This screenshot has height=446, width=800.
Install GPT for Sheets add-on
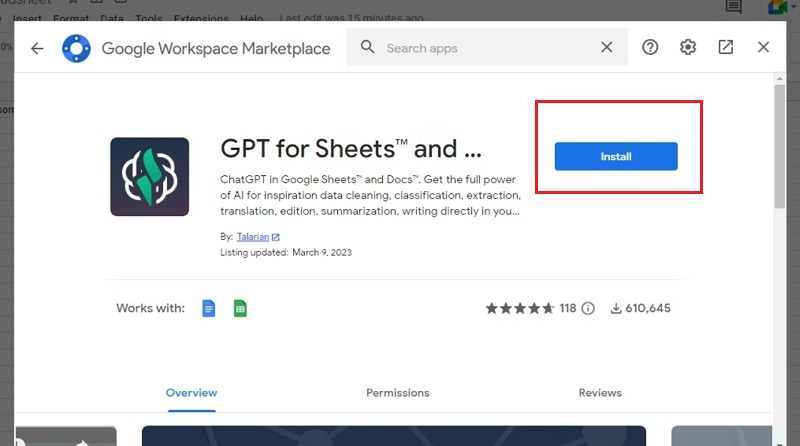(616, 156)
